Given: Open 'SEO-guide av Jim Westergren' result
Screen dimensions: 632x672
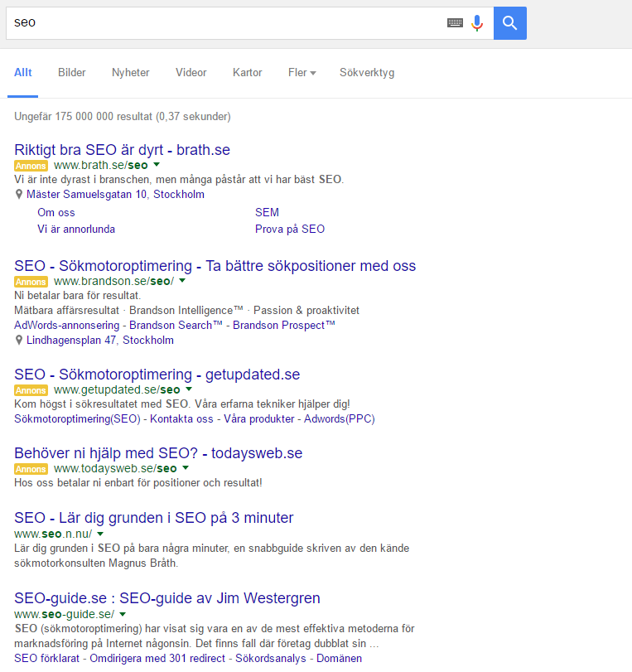Looking at the screenshot, I should tap(166, 598).
